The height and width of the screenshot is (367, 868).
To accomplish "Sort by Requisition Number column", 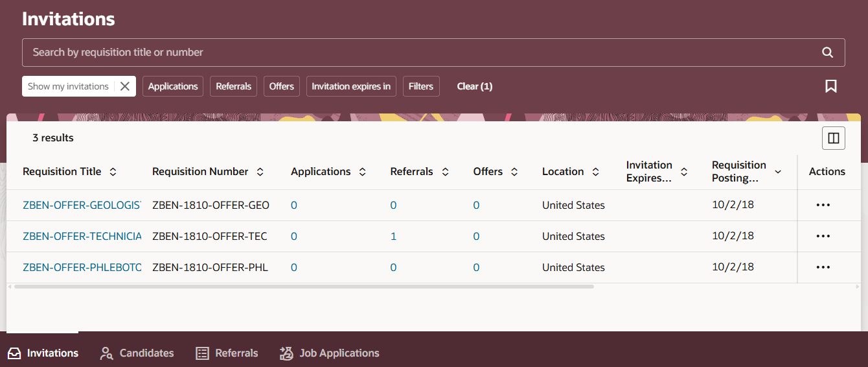I will [x=260, y=172].
